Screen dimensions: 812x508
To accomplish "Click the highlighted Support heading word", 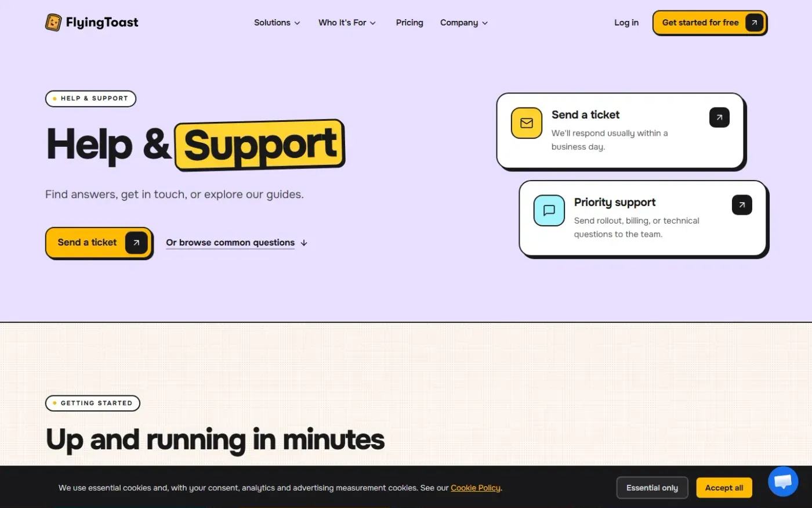I will (260, 145).
